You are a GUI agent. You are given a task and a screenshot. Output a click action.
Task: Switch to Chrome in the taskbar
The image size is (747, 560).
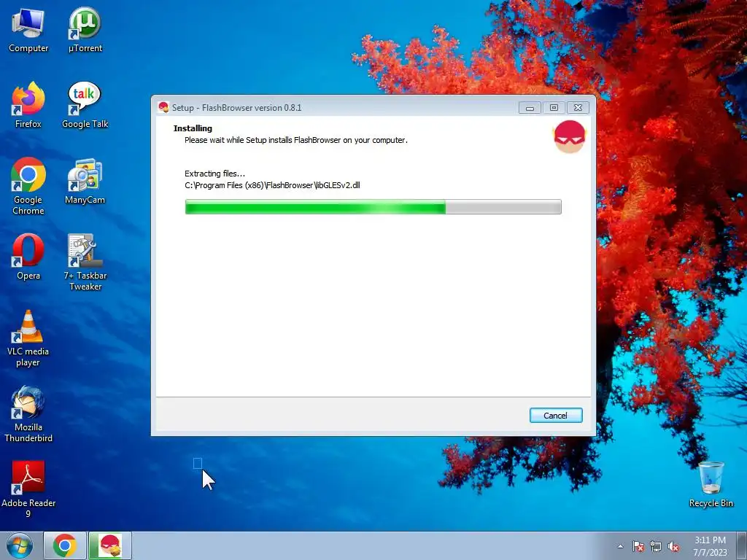click(x=65, y=545)
